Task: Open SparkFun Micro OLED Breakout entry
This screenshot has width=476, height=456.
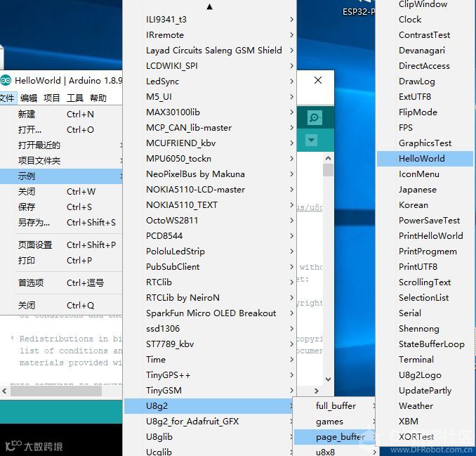Action: tap(209, 313)
